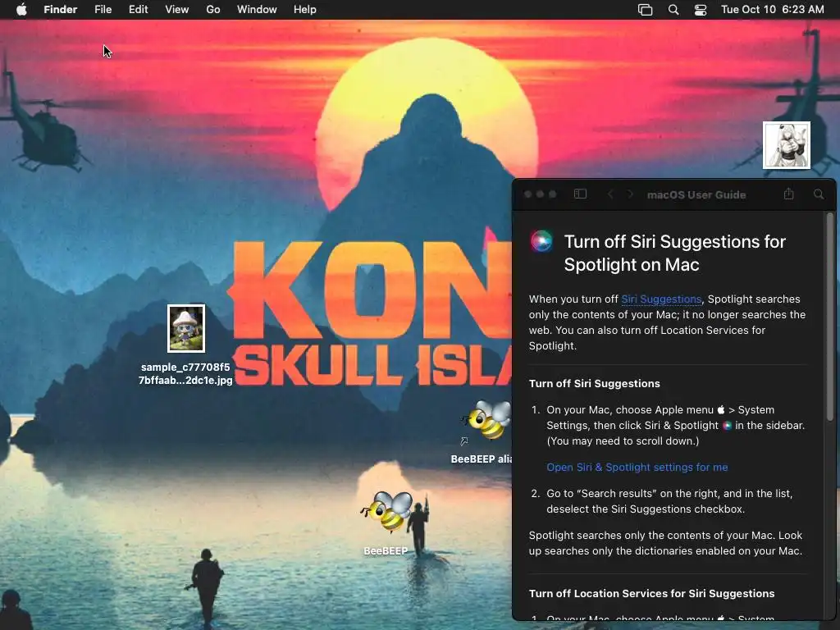
Task: Click the Stage Manager icon in the menu bar
Action: tap(645, 10)
